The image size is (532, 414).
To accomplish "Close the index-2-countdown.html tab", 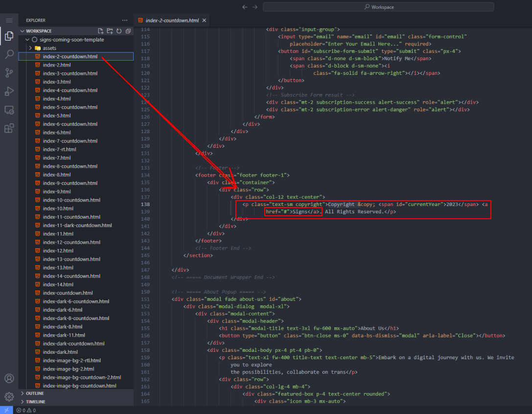I will (204, 21).
